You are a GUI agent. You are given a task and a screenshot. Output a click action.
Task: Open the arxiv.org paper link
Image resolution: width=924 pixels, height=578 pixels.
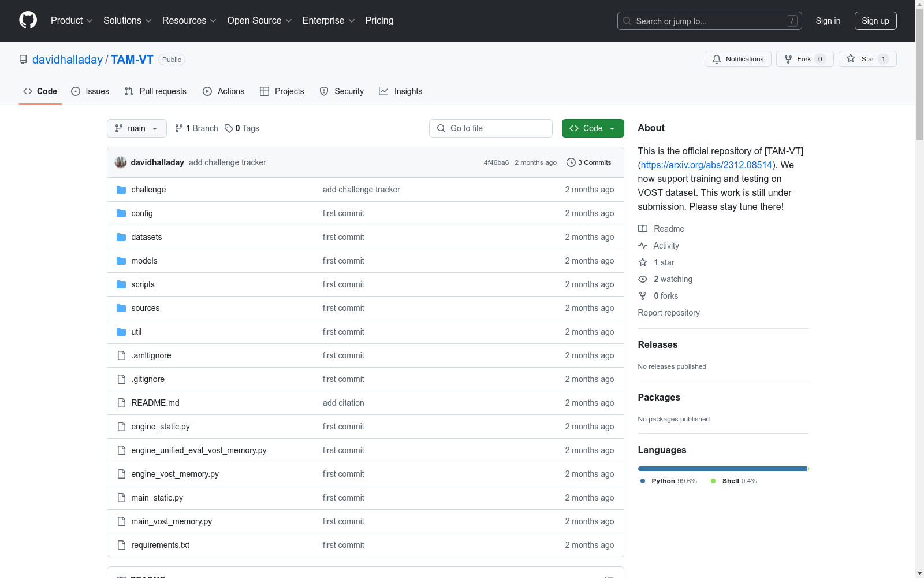(x=706, y=165)
